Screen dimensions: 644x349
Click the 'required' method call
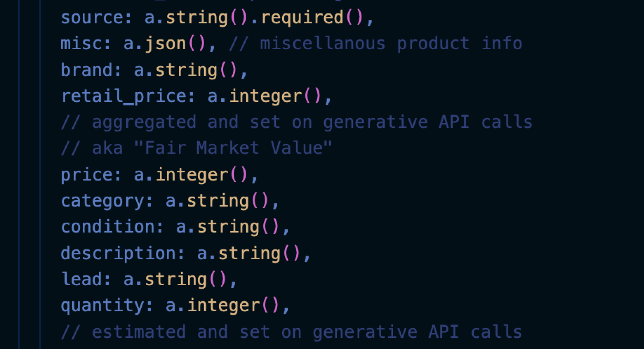click(x=302, y=18)
